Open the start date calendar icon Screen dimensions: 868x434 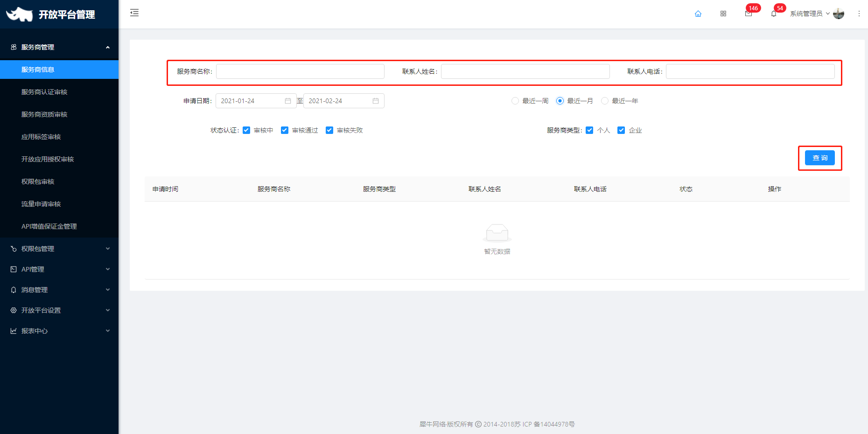tap(288, 101)
